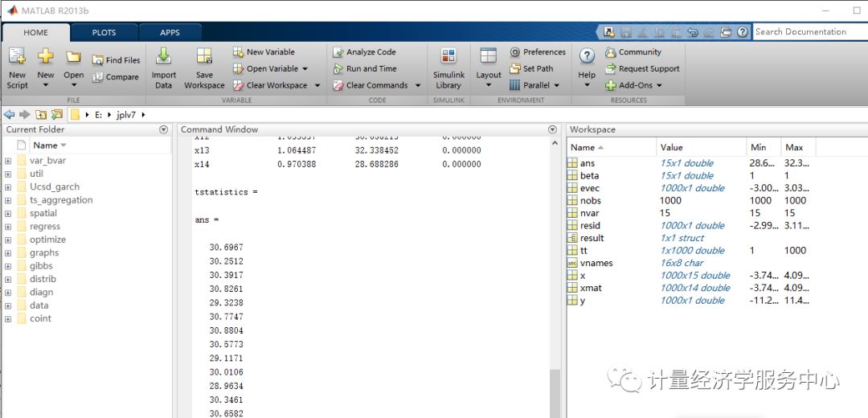
Task: Open the Add-Ons dropdown arrow
Action: coord(658,85)
